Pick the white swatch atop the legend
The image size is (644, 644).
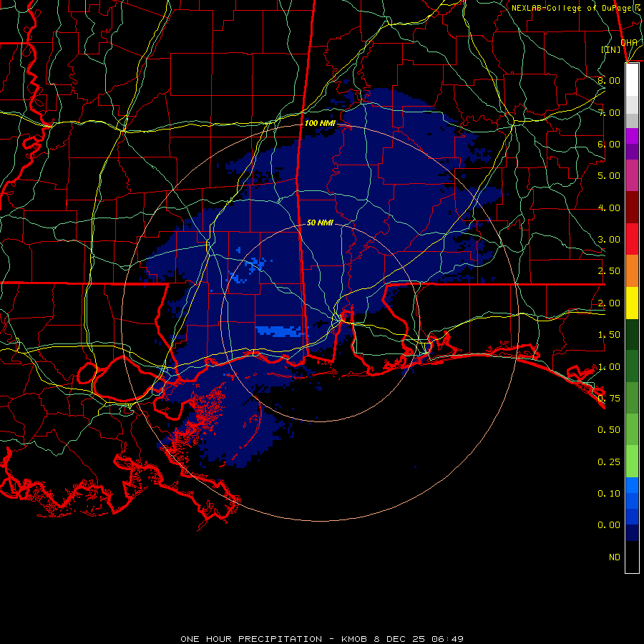[x=632, y=80]
